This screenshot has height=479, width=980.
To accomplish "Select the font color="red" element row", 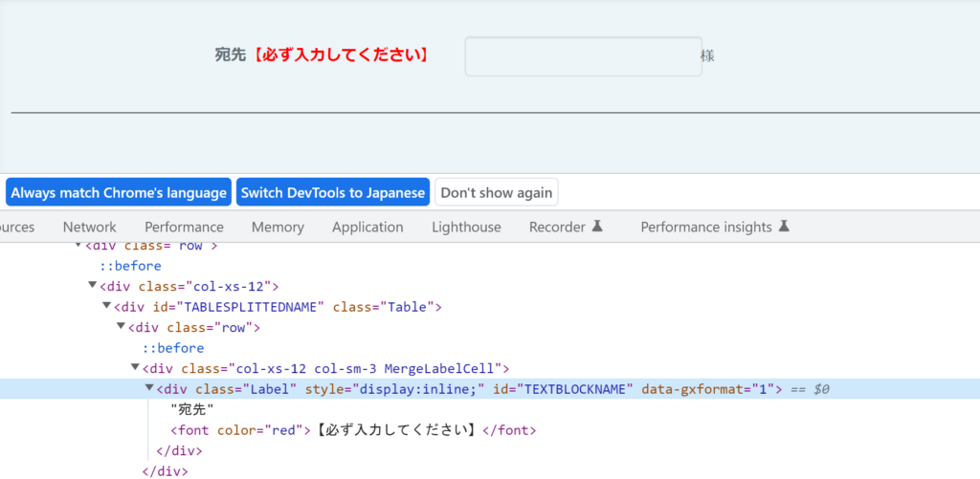I will (354, 430).
